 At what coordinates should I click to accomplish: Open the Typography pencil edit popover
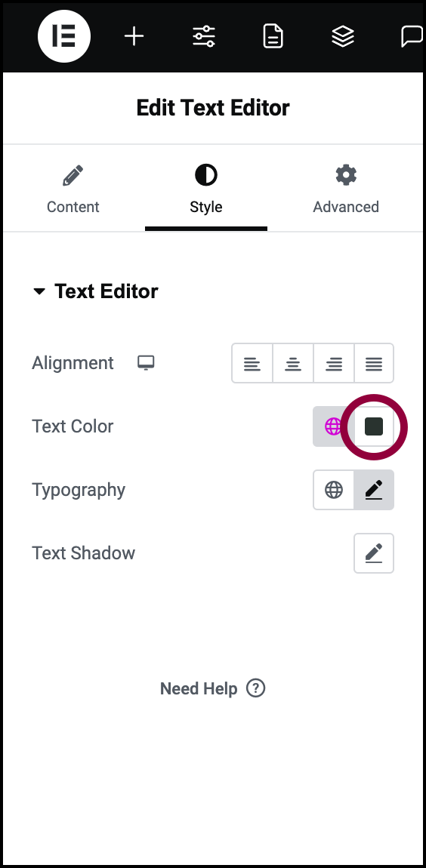[374, 490]
